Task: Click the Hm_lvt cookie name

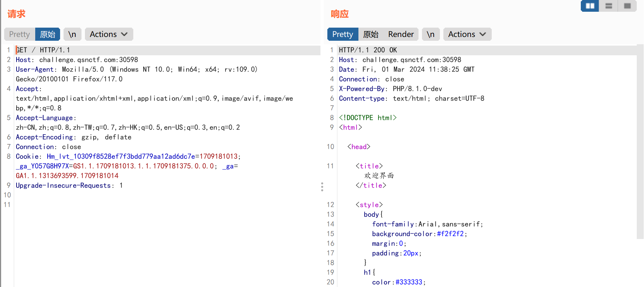Action: tap(121, 156)
